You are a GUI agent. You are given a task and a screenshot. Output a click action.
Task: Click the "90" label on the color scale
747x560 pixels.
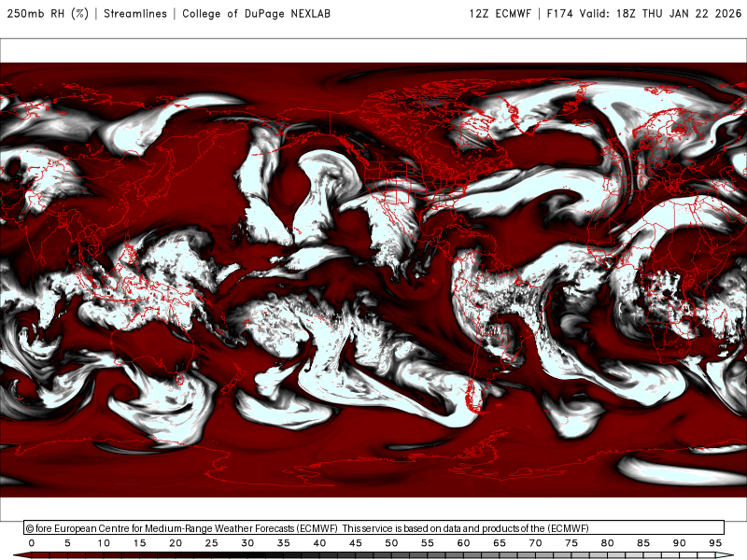[680, 543]
